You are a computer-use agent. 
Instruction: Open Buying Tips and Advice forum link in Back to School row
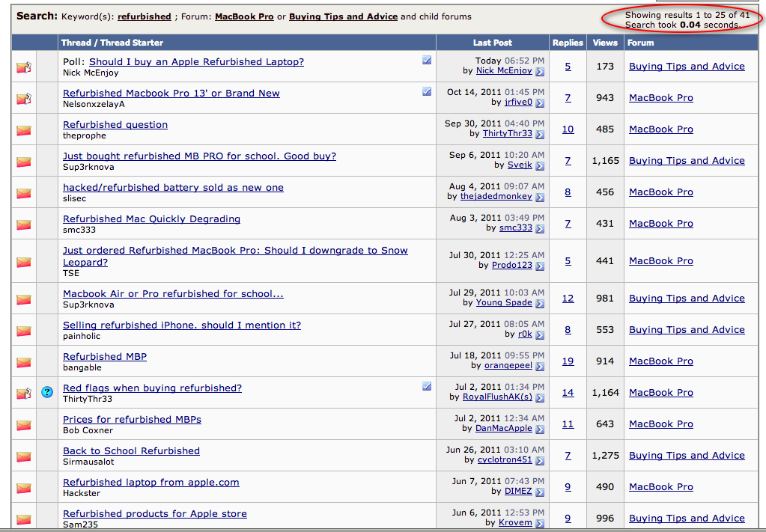point(687,456)
